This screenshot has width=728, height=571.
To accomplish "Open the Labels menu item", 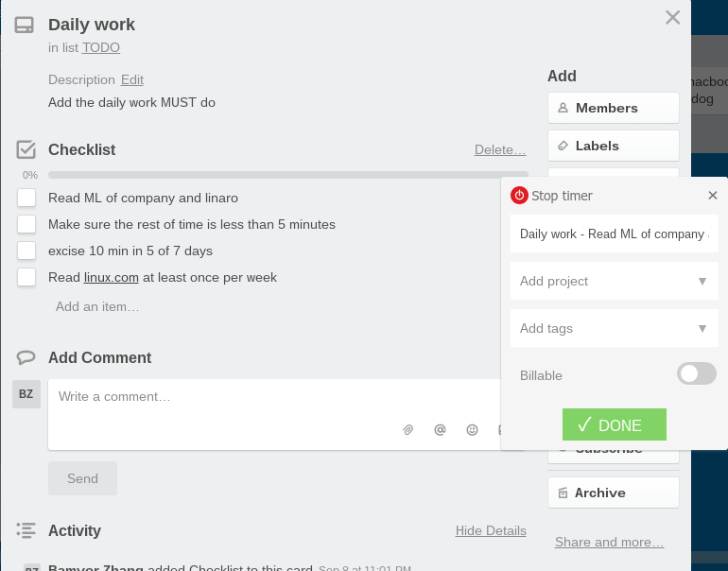I will tap(614, 146).
